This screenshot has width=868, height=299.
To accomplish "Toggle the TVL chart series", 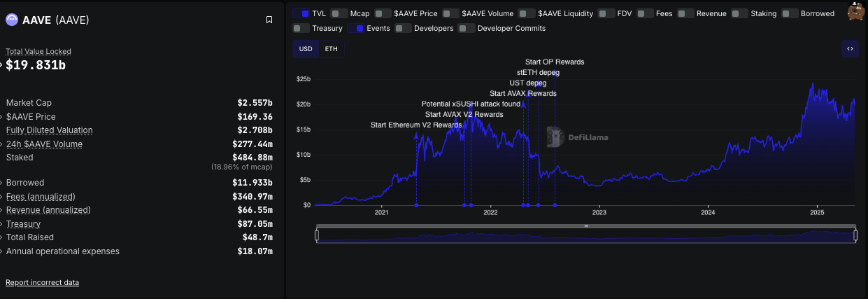I will click(301, 13).
